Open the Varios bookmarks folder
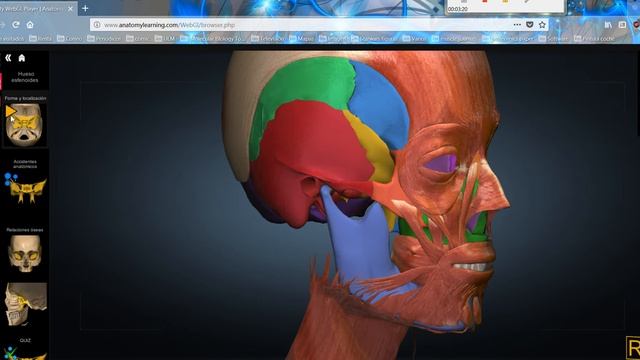The height and width of the screenshot is (360, 640). (x=414, y=38)
